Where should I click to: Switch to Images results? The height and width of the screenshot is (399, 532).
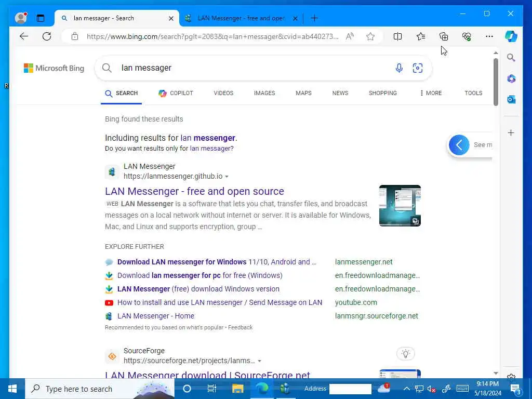coord(264,93)
